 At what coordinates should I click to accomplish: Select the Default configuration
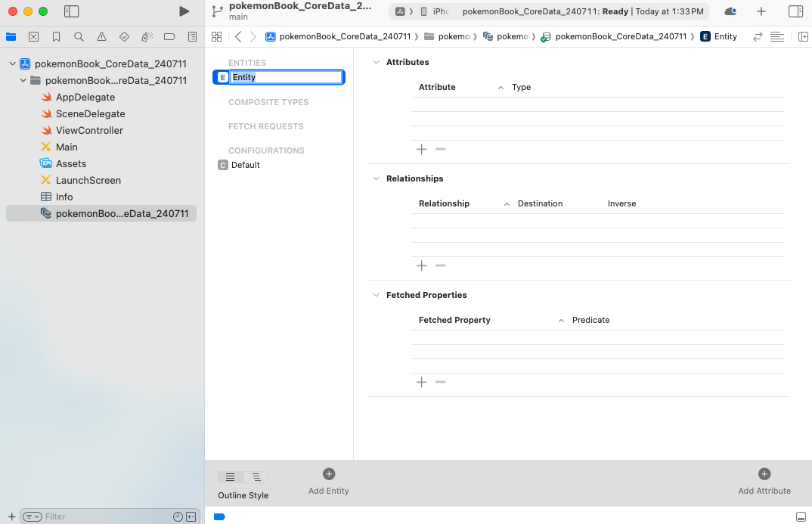pos(246,165)
